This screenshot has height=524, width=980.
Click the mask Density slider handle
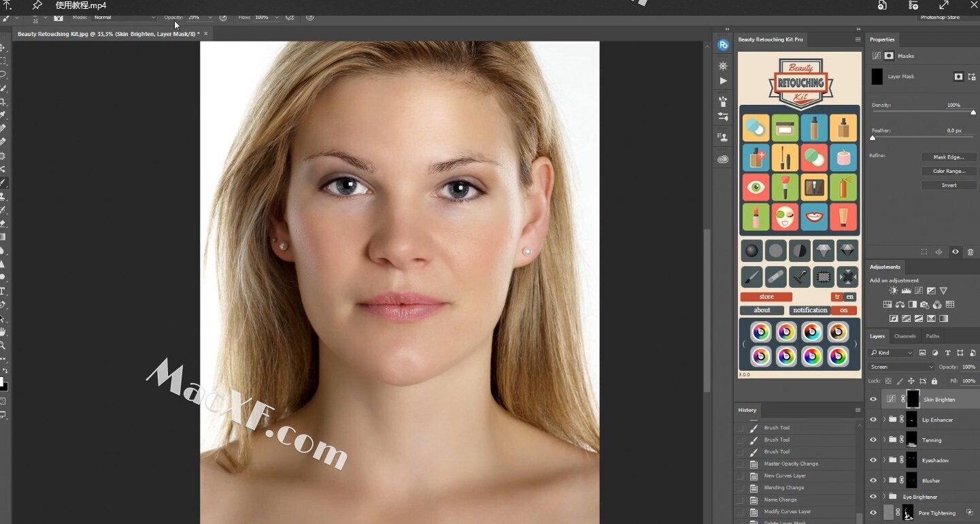[x=973, y=112]
